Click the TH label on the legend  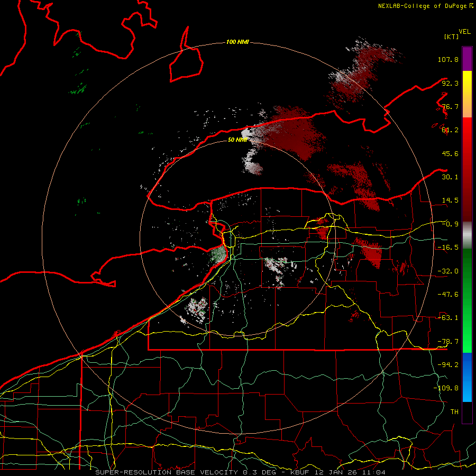point(454,412)
